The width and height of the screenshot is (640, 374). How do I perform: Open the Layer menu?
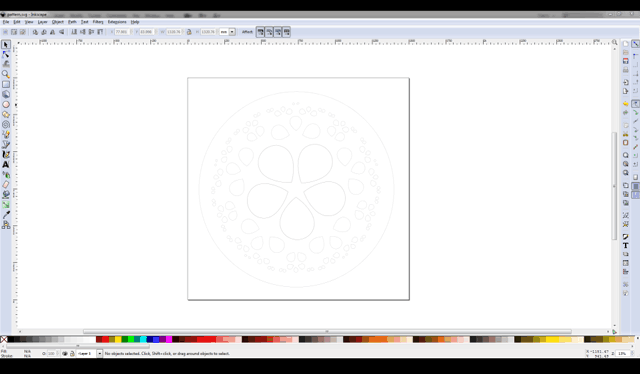(x=42, y=22)
